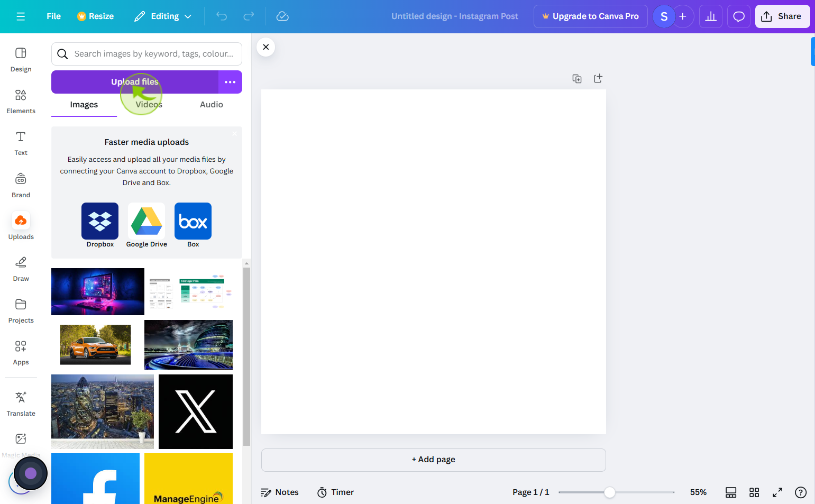815x504 pixels.
Task: Open the Notes panel
Action: coord(280,492)
